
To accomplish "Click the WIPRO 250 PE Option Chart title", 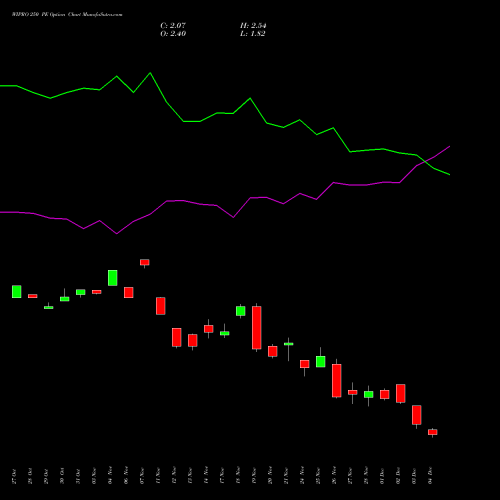I will 67,15.
